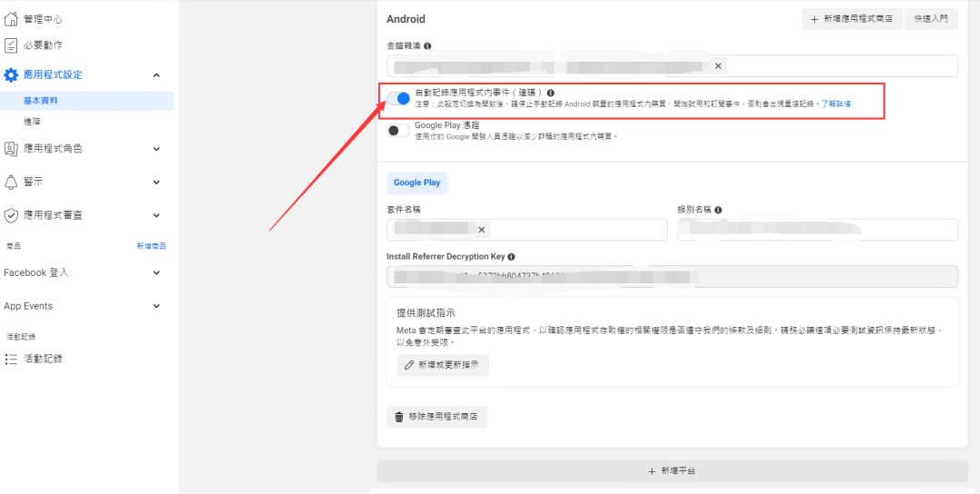Click the pencil icon in 新增或更新指示

(x=409, y=364)
